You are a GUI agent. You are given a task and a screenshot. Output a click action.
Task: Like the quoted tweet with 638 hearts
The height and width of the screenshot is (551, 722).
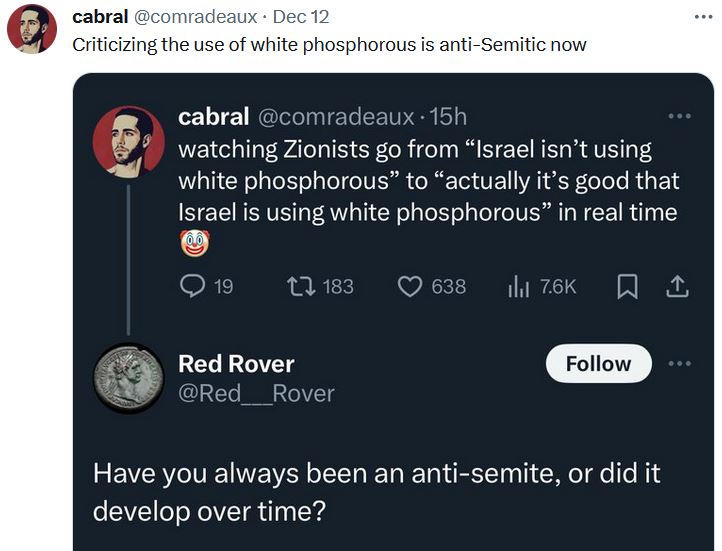coord(410,286)
